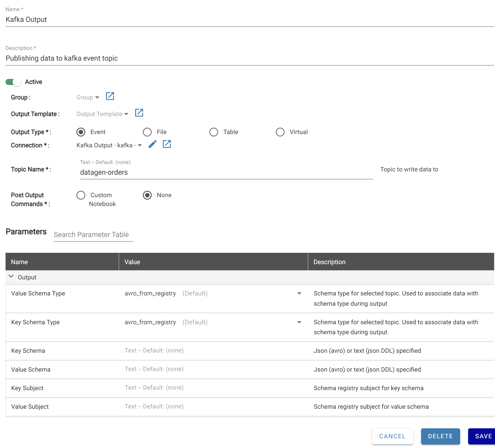The image size is (495, 448).
Task: Collapse the Output parameter section
Action: [11, 277]
